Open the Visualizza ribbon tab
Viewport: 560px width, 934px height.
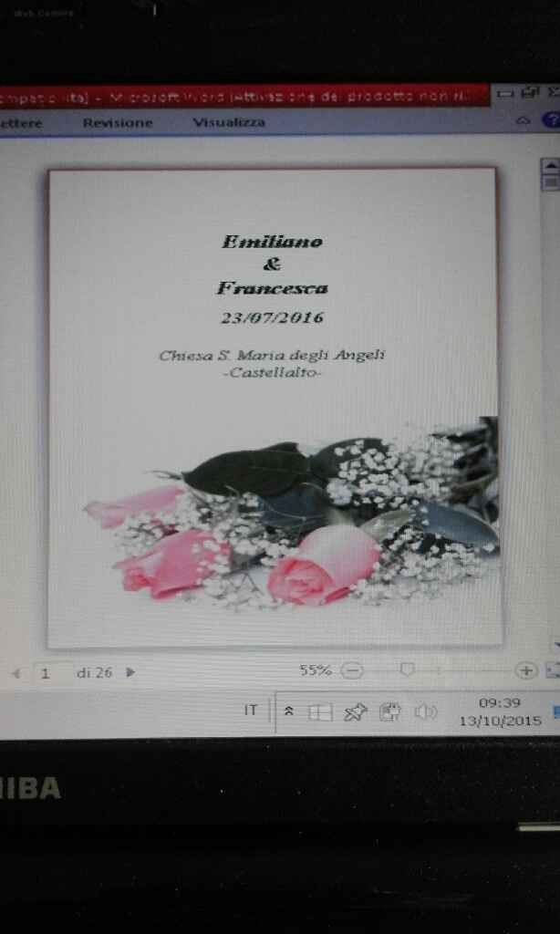(229, 122)
